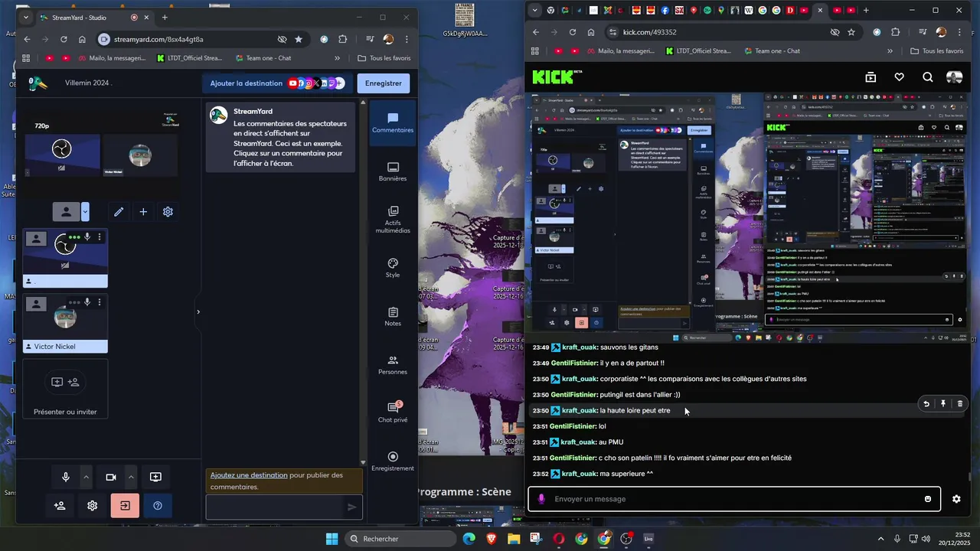
Task: Click share screen icon in bottom bar
Action: click(x=155, y=478)
